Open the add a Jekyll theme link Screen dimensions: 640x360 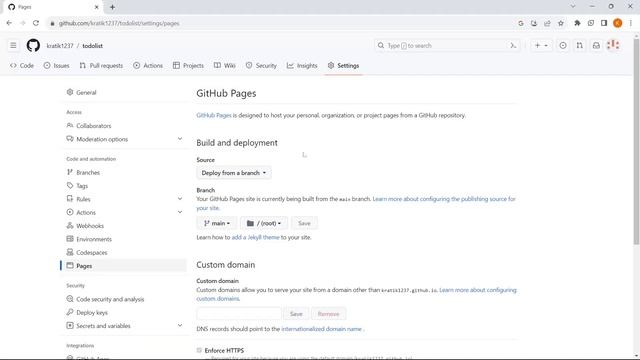[x=256, y=237]
